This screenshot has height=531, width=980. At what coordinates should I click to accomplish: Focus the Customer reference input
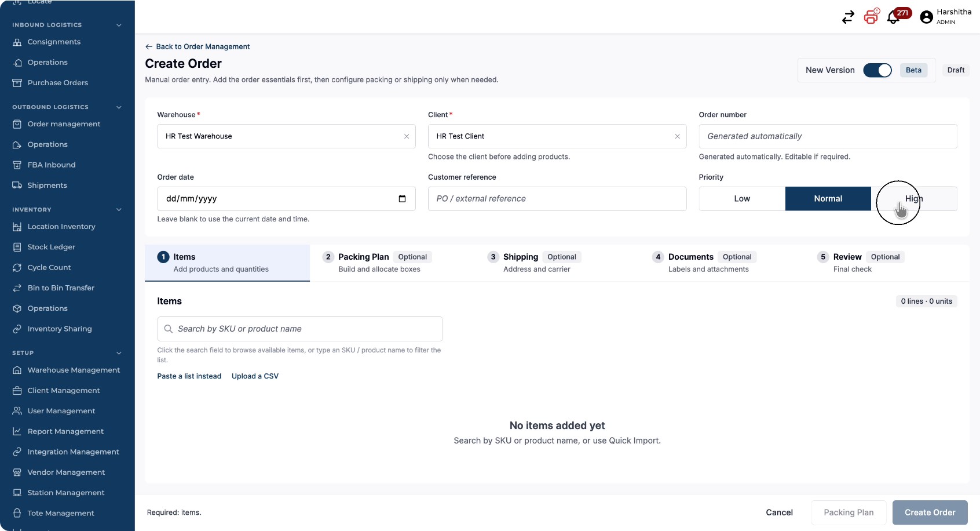(x=557, y=199)
